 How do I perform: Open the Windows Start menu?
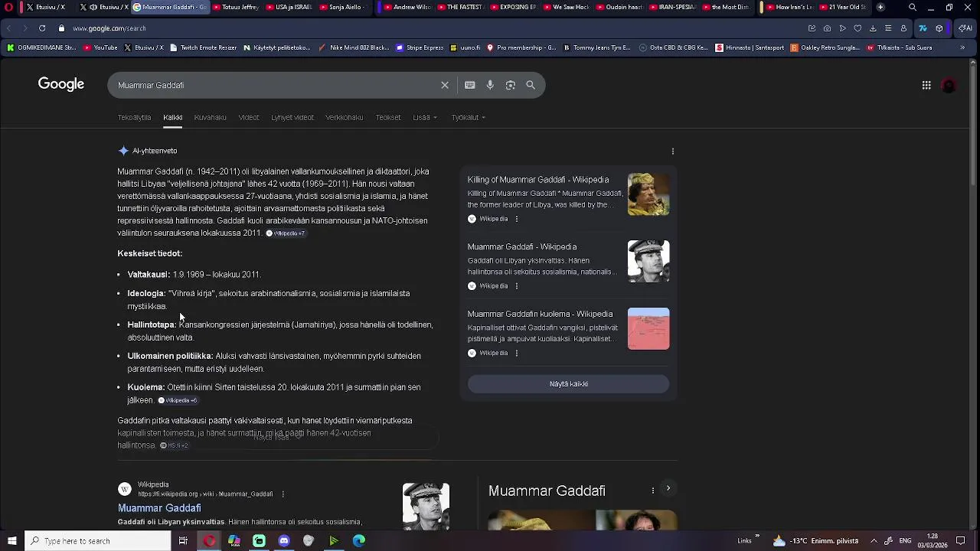pos(11,541)
